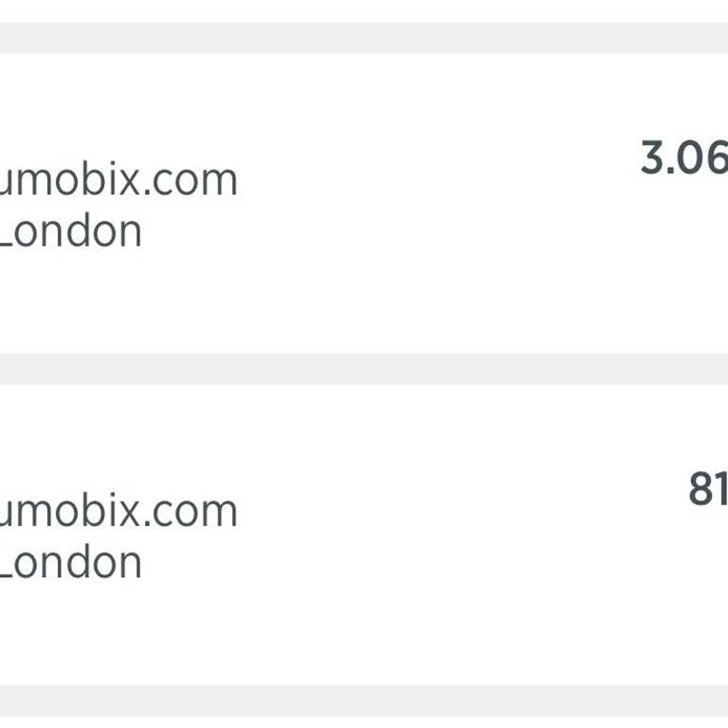Select the 81 value in the second card
This screenshot has width=728, height=728.
pyautogui.click(x=707, y=490)
